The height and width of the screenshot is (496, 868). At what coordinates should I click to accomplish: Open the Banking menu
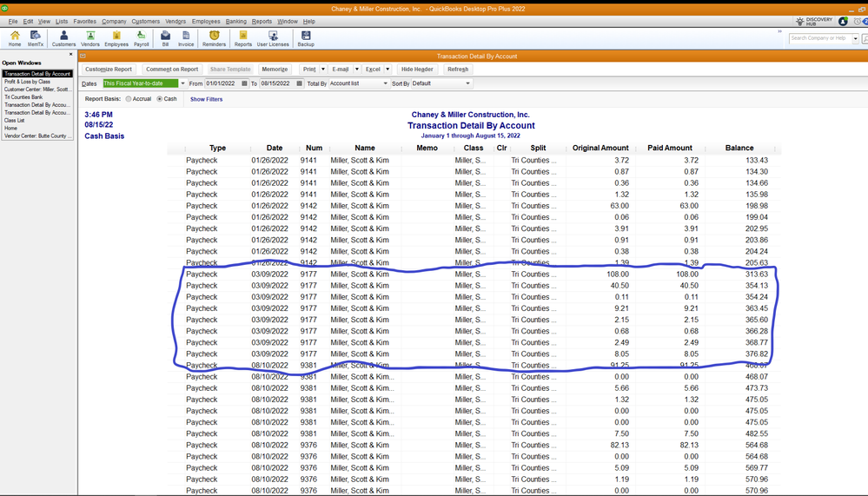tap(235, 21)
